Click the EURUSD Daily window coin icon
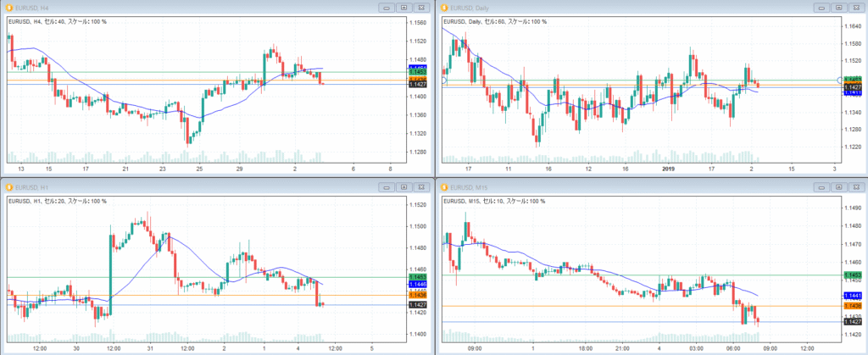The width and height of the screenshot is (868, 355). pyautogui.click(x=442, y=8)
